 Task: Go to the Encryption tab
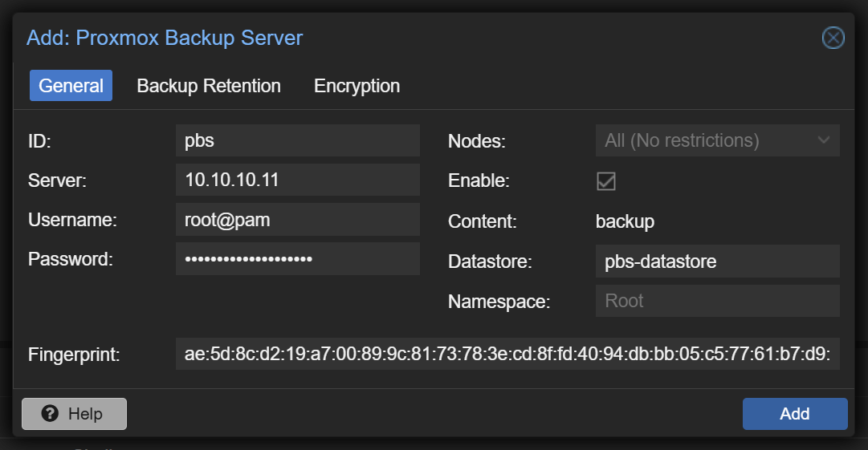tap(357, 86)
